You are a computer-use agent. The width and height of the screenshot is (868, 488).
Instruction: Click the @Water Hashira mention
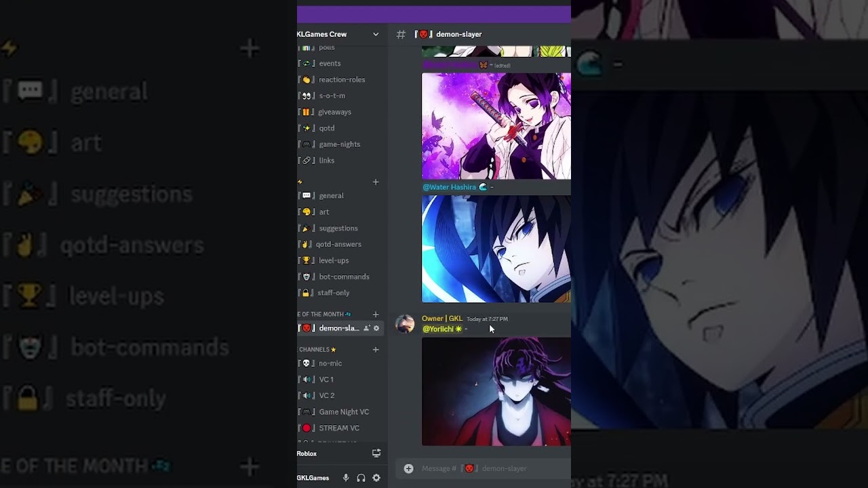pyautogui.click(x=454, y=187)
